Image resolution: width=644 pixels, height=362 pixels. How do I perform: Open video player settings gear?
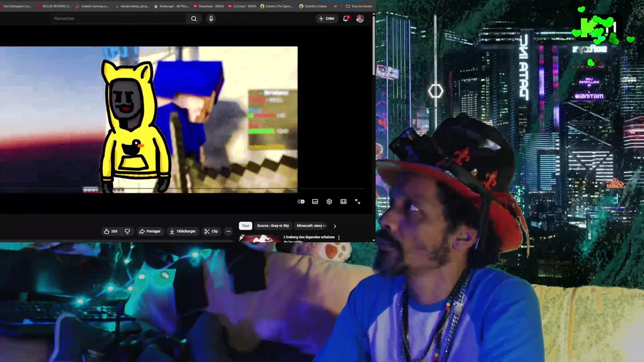coord(329,202)
